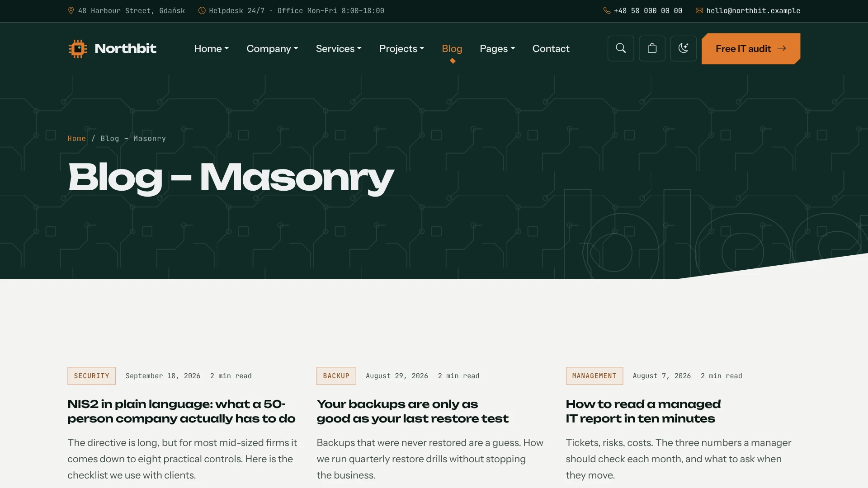Click the Tickets, risks, costs excerpt paragraph

point(678,459)
